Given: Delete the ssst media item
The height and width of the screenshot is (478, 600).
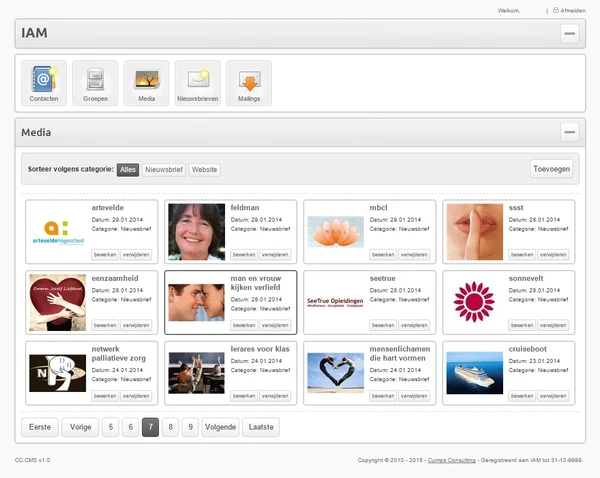Looking at the screenshot, I should point(553,254).
